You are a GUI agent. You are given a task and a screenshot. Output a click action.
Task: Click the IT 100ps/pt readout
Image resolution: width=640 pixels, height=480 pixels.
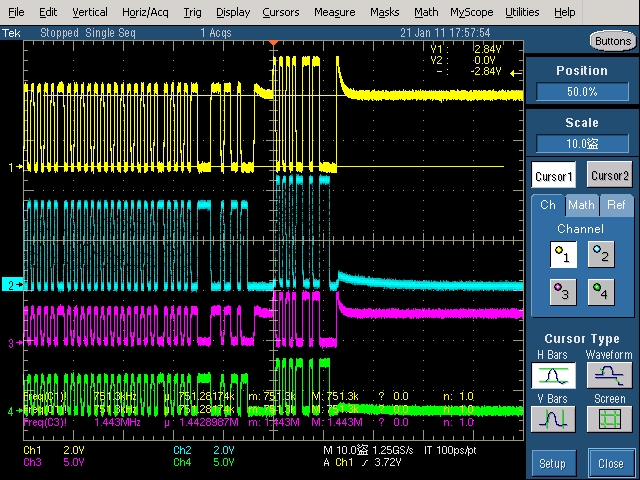[x=450, y=450]
